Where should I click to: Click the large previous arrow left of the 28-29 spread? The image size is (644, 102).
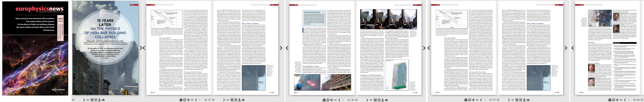point(573,48)
